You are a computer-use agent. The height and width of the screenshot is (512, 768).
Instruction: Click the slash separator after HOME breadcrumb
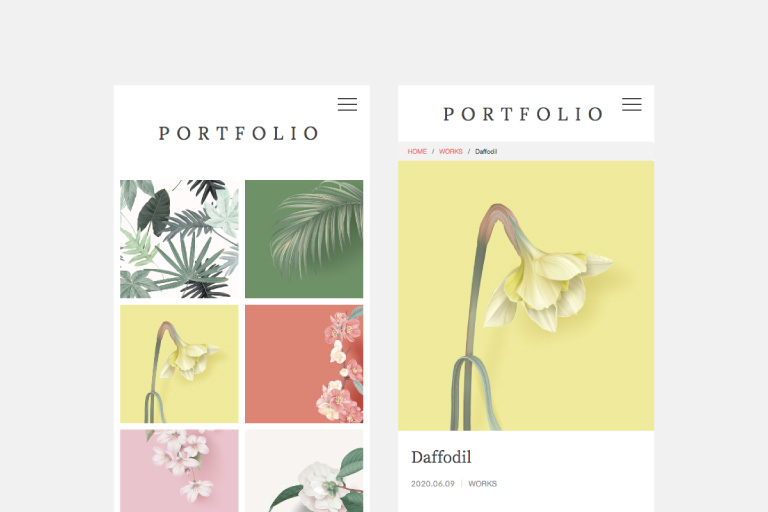433,151
